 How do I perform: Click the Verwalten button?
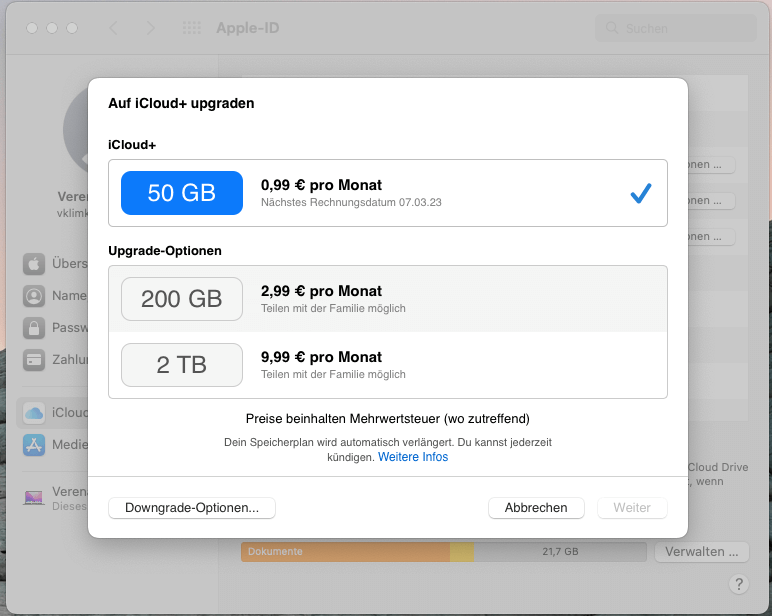tap(702, 551)
